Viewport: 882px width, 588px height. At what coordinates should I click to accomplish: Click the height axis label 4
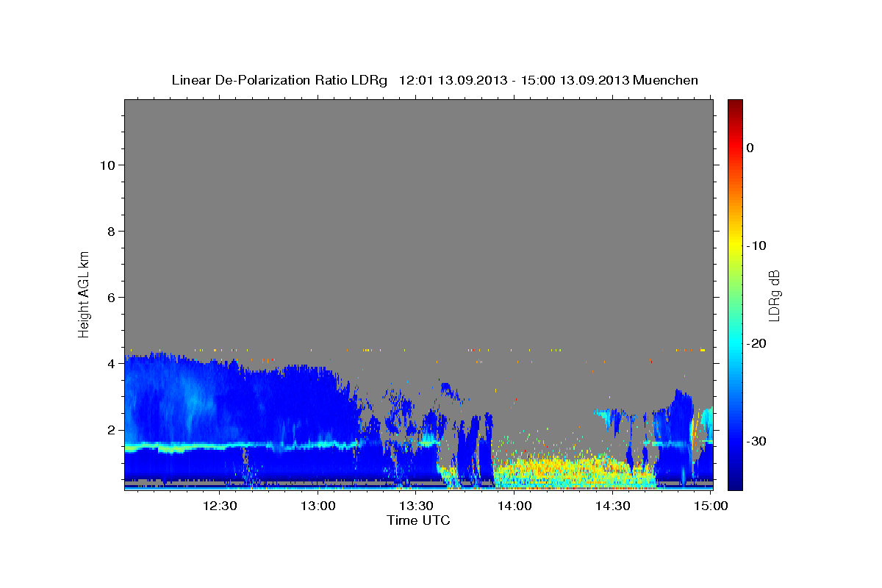click(x=110, y=363)
